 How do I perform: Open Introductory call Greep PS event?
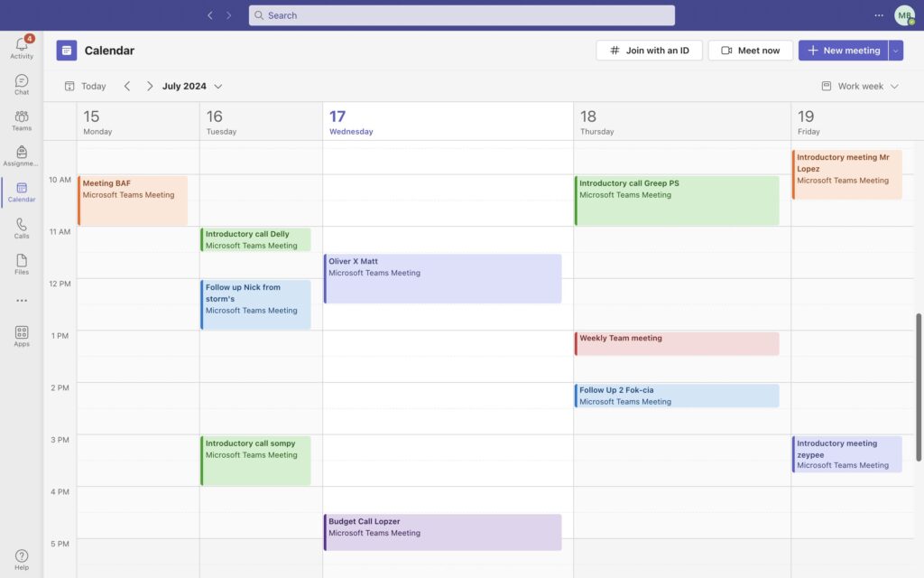(677, 200)
